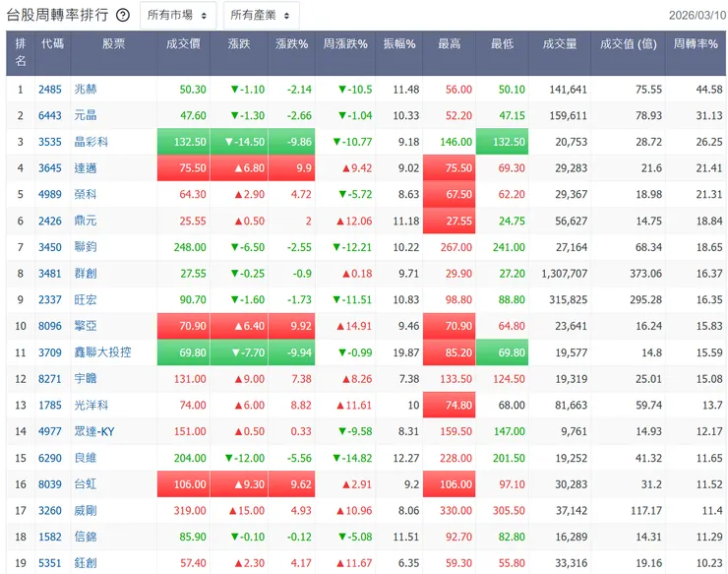Image resolution: width=728 pixels, height=574 pixels.
Task: Open stock code 3709 link
Action: tap(49, 352)
